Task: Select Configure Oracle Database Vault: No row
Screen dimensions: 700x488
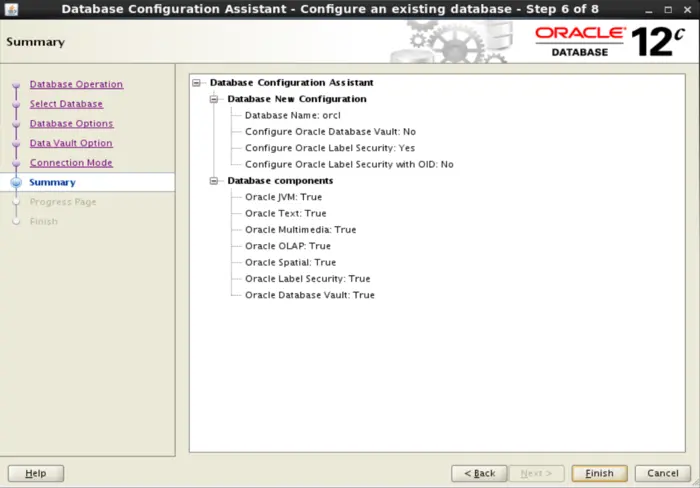Action: click(x=330, y=132)
